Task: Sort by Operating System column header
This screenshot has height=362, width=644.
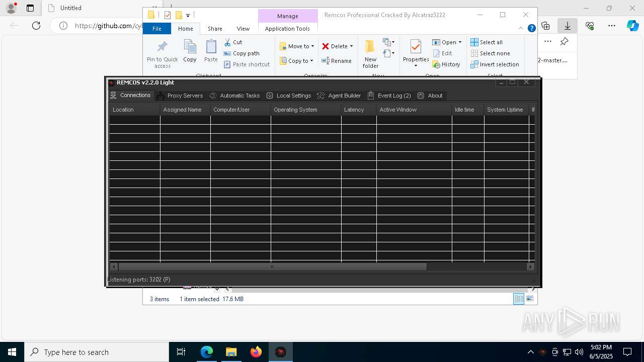Action: [306, 110]
